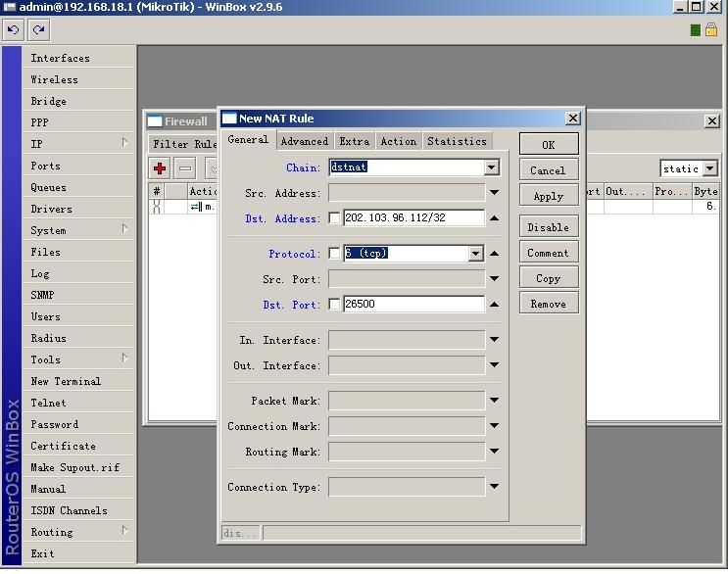Switch to the Action tab

coord(398,141)
